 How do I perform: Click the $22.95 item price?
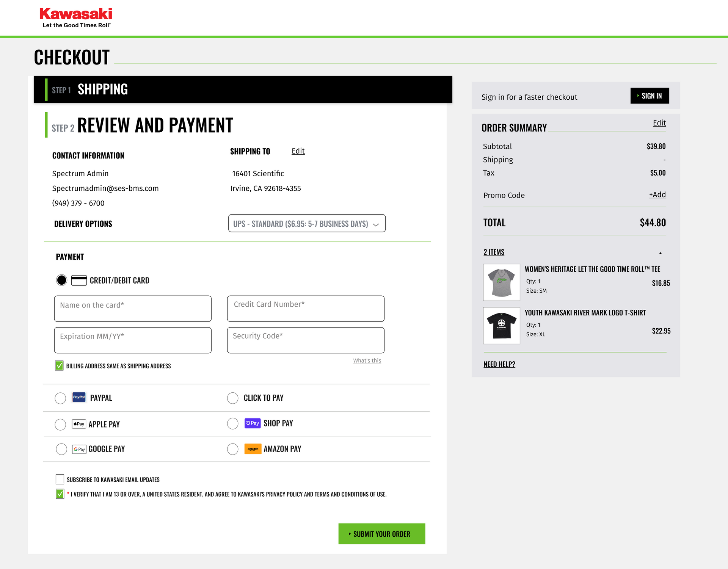661,331
